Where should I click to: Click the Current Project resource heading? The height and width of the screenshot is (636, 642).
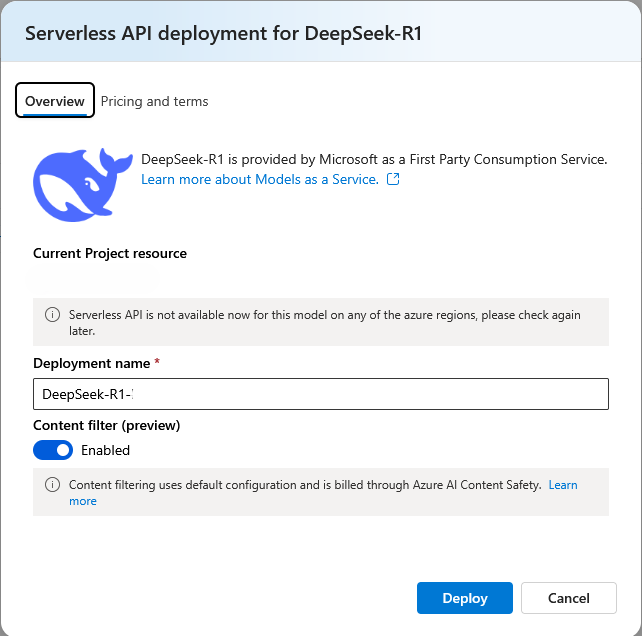pyautogui.click(x=110, y=253)
